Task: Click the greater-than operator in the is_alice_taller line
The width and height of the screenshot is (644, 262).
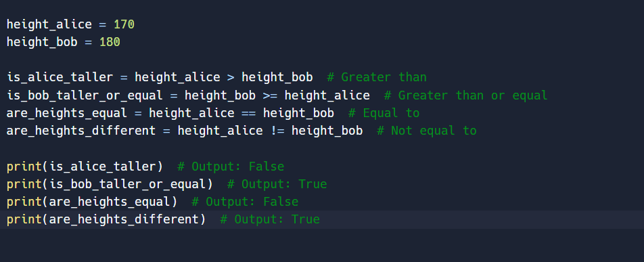Action: 231,77
